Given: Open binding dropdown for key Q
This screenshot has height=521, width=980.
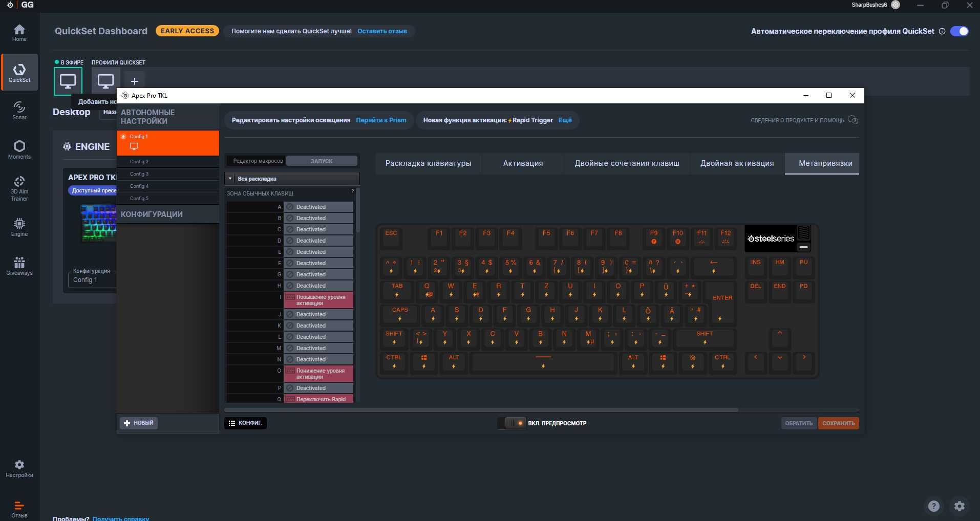Looking at the screenshot, I should 318,399.
